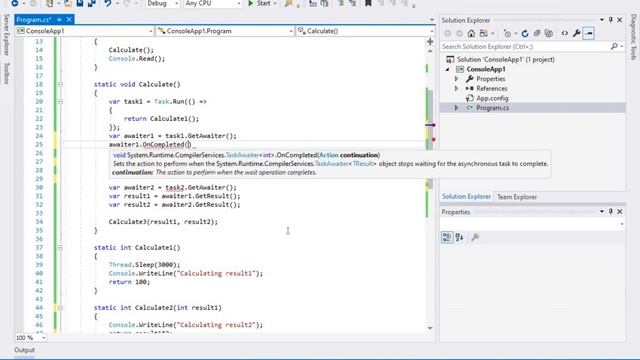This screenshot has width=640, height=360.
Task: Click the View Code icon in Solution Explorer
Action: point(564,33)
